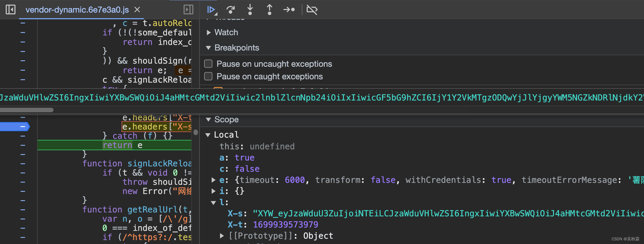Image resolution: width=644 pixels, height=244 pixels.
Task: Click variable c with value false
Action: tap(239, 169)
